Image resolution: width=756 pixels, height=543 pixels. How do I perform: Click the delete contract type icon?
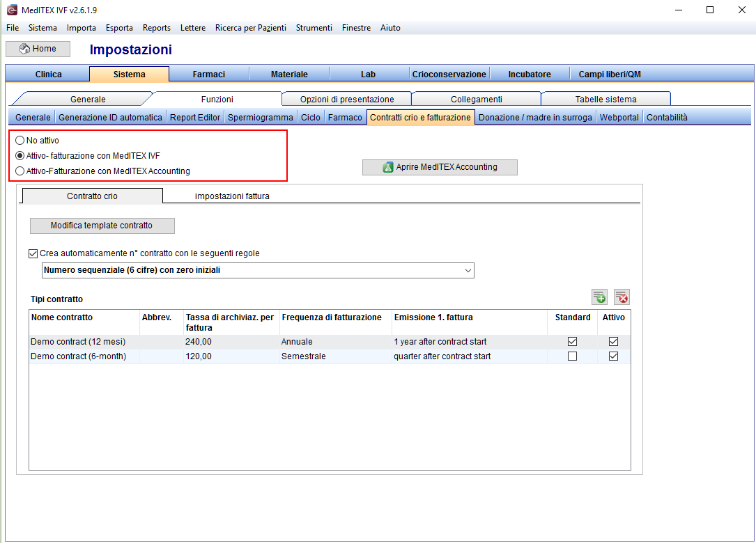point(622,297)
